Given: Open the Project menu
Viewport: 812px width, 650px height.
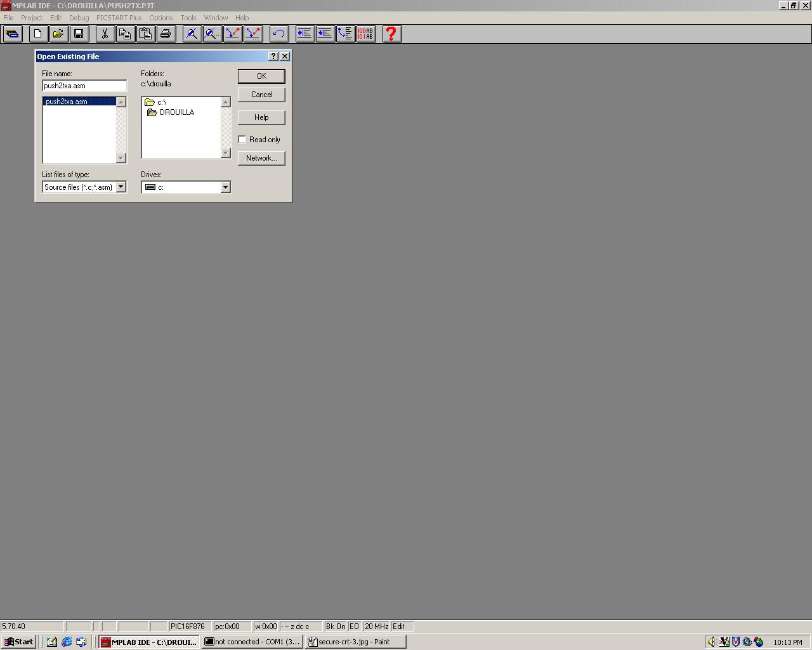Looking at the screenshot, I should click(32, 18).
